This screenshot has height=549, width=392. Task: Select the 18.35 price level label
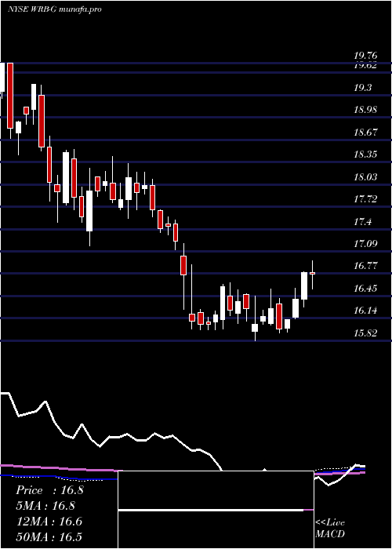point(365,155)
